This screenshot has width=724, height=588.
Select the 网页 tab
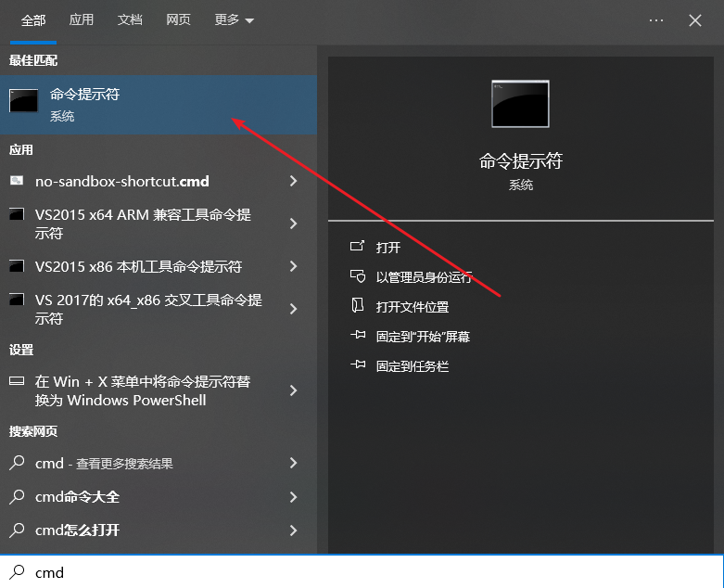(x=178, y=19)
